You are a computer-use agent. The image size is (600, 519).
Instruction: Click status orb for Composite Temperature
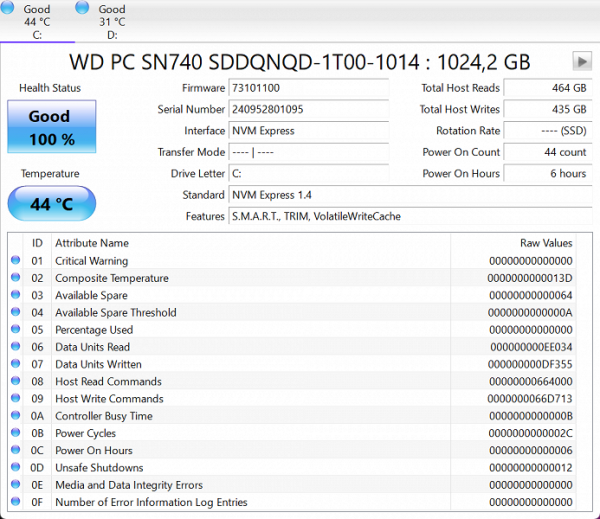click(x=15, y=278)
